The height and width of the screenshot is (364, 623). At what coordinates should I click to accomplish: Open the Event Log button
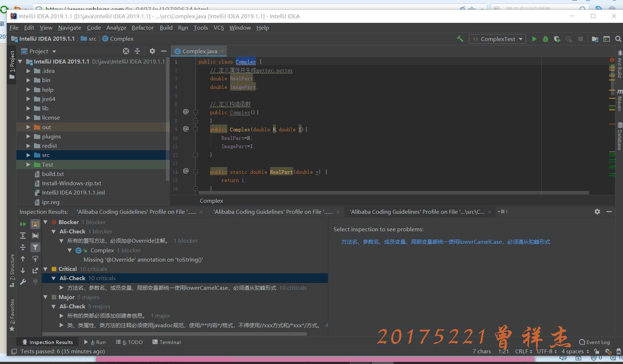tap(594, 342)
